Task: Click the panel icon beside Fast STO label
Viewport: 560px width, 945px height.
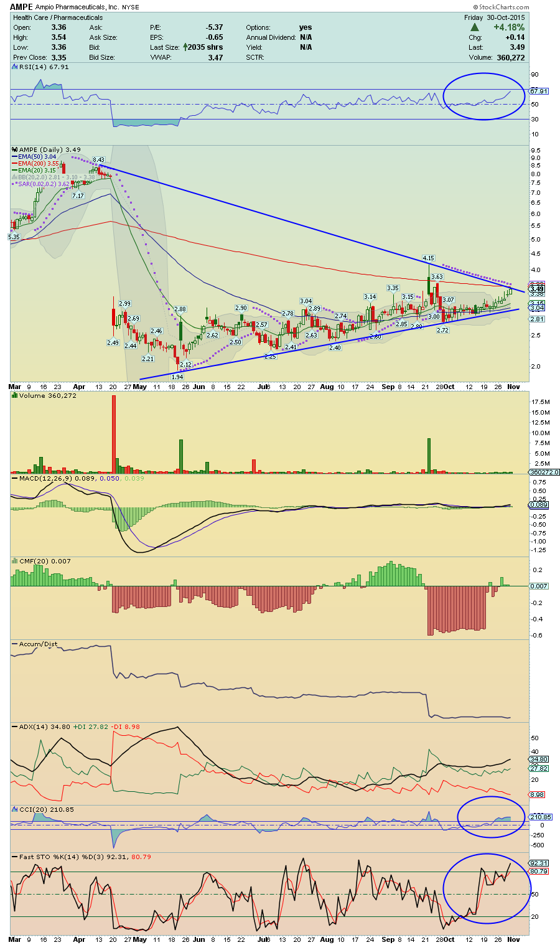Action: 16,857
